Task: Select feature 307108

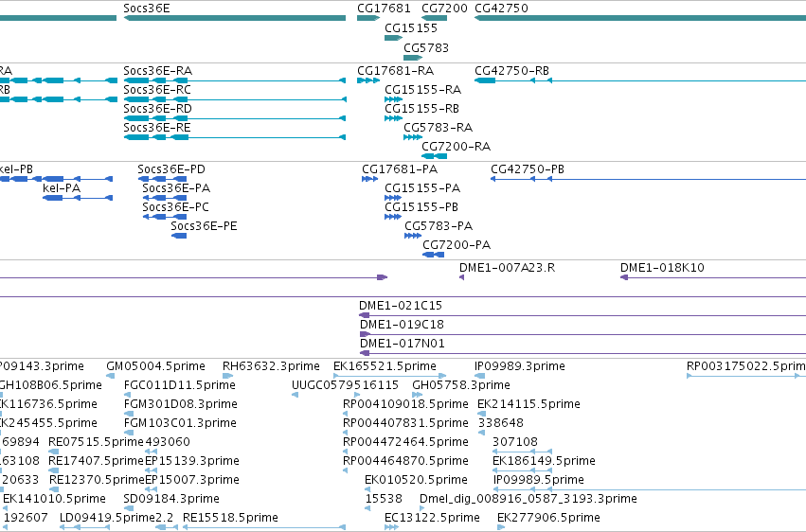Action: pyautogui.click(x=515, y=442)
